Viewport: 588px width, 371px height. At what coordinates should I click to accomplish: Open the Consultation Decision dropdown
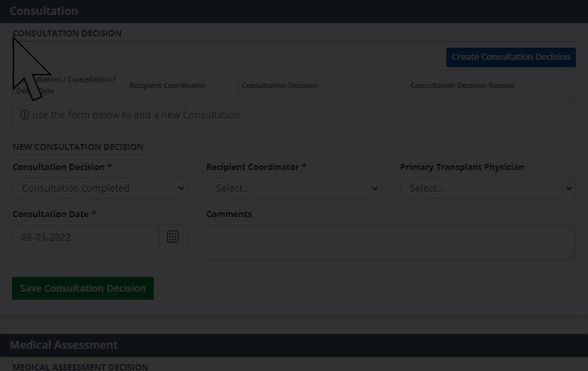(100, 188)
